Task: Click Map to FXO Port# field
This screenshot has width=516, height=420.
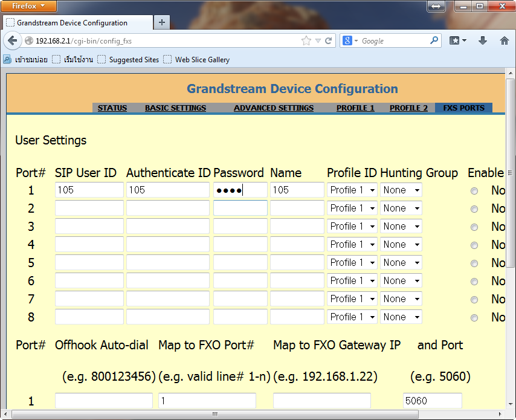Action: coord(207,401)
